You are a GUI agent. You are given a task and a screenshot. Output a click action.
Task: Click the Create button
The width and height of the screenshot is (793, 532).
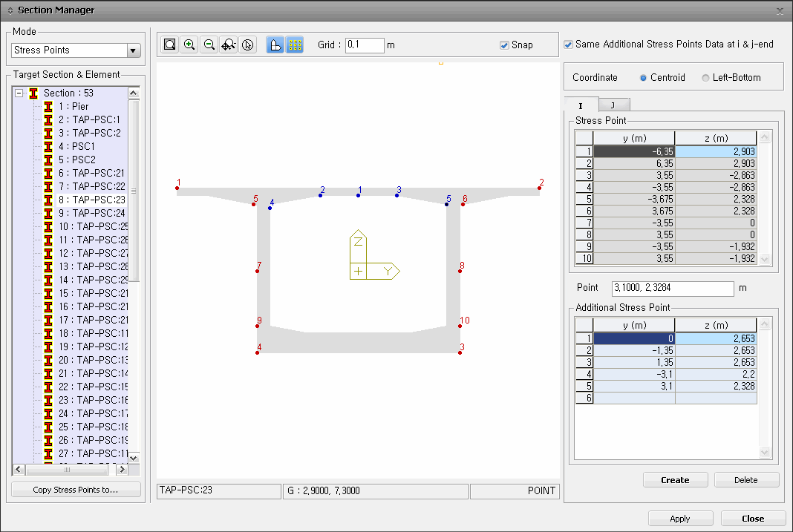tap(675, 480)
